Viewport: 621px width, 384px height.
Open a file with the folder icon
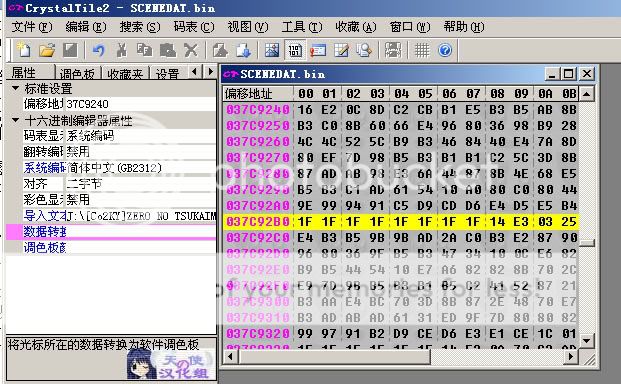click(x=47, y=50)
